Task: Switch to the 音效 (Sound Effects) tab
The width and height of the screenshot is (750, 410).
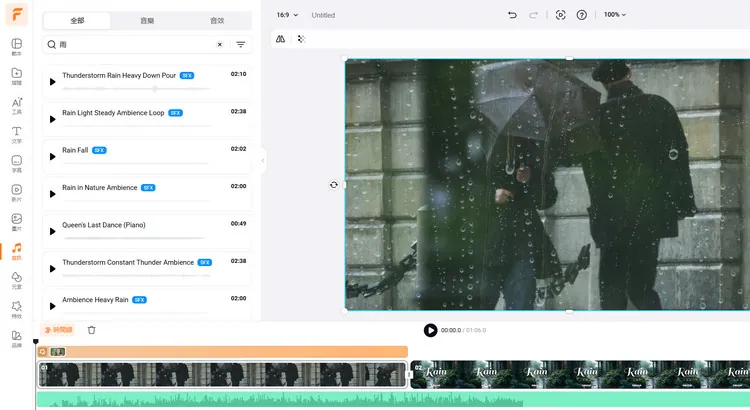Action: coord(217,20)
